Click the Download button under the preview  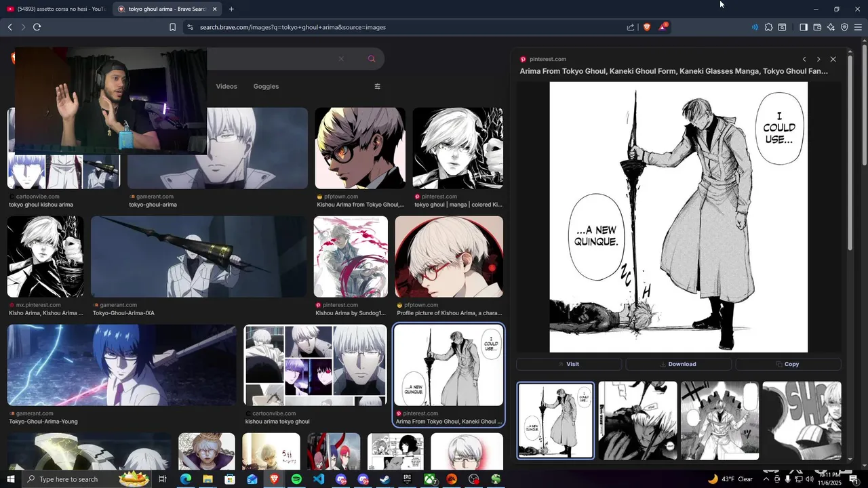coord(678,364)
